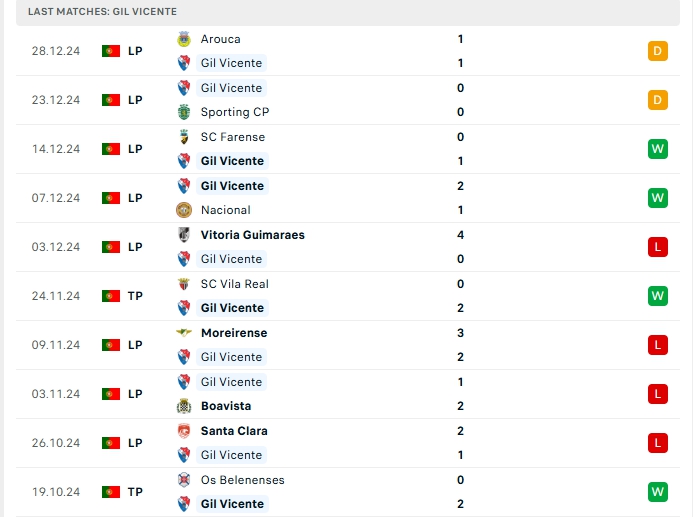This screenshot has width=693, height=517.
Task: Click the W result badge for 19.10.24
Action: [x=657, y=492]
